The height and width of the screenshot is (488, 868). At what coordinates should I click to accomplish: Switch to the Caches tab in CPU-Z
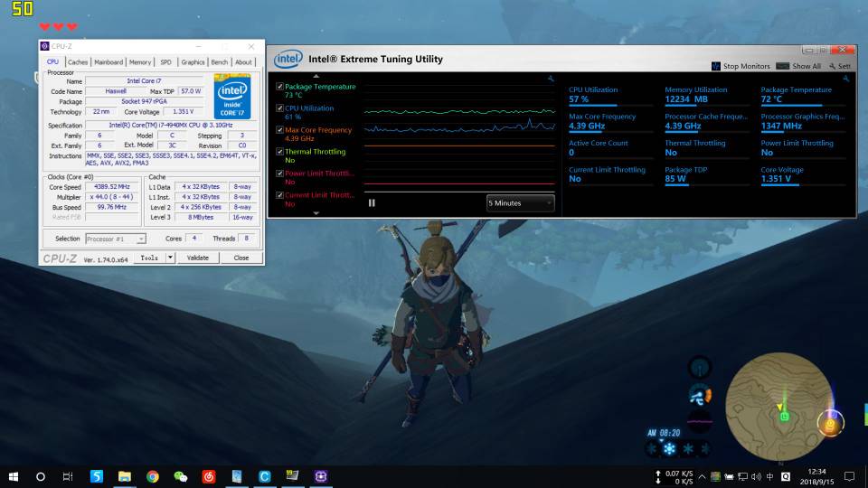pos(78,62)
